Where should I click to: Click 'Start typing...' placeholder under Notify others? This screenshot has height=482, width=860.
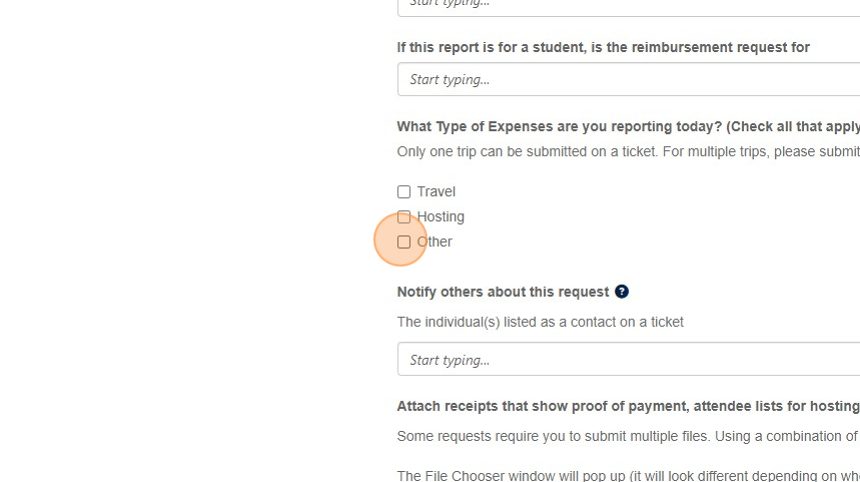pos(450,360)
